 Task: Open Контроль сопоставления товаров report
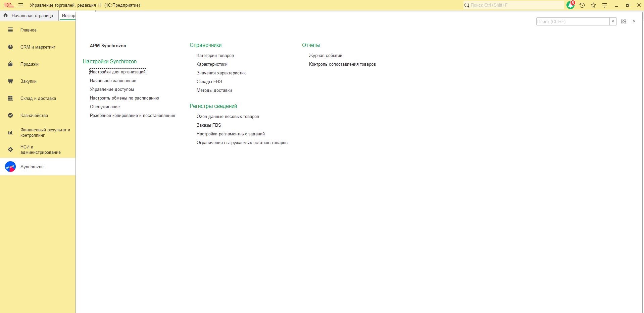click(x=342, y=64)
